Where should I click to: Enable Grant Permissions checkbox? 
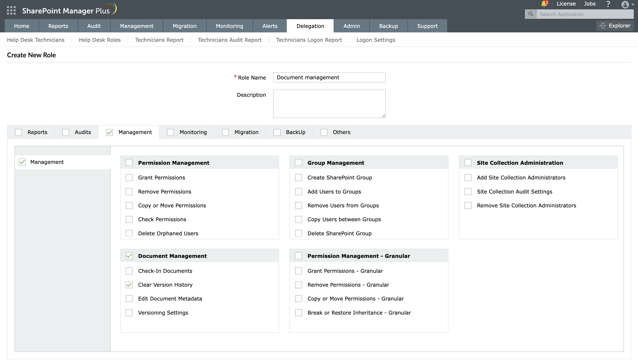[129, 178]
